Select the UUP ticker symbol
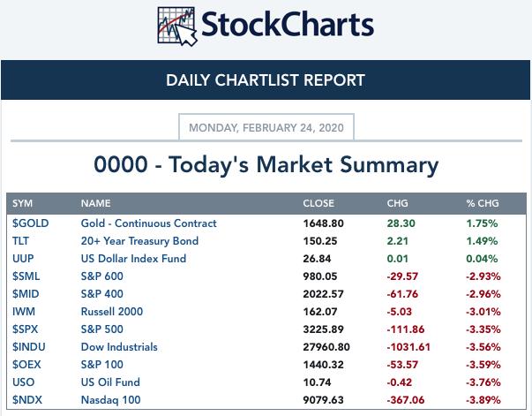This screenshot has width=532, height=416. pyautogui.click(x=23, y=259)
